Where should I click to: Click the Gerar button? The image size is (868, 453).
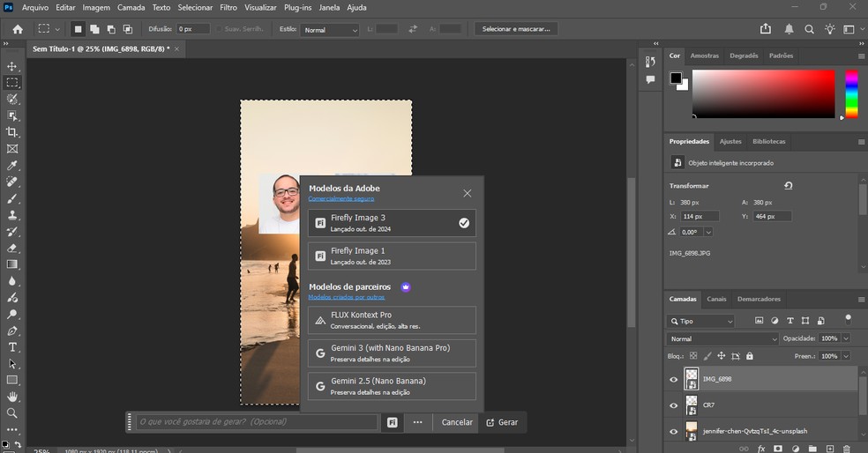coord(502,422)
